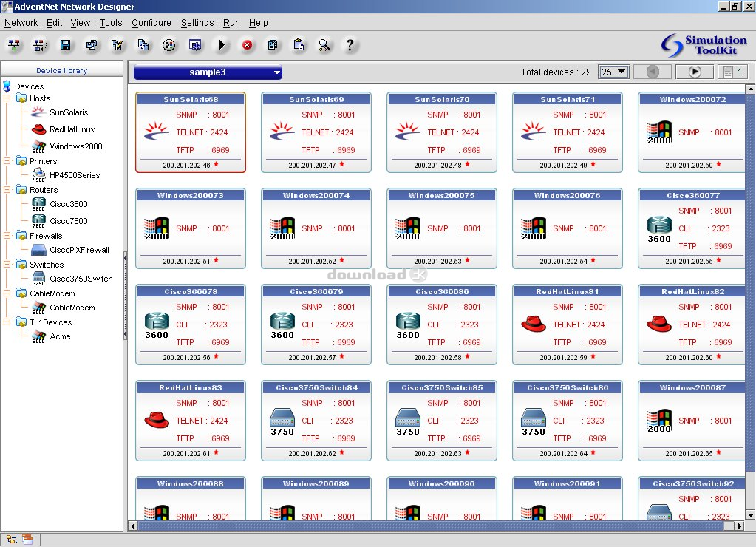
Task: Click the first network topology toolbar icon
Action: click(14, 45)
